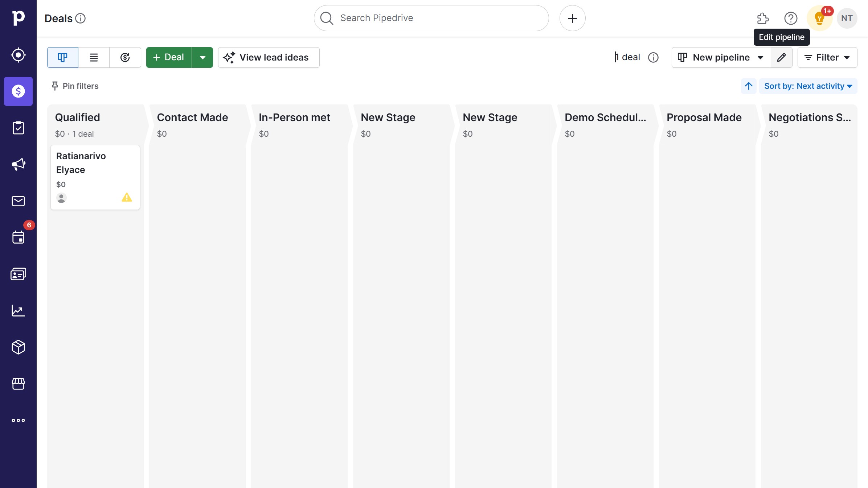Open the Products section in sidebar
This screenshot has height=488, width=868.
[x=18, y=347]
